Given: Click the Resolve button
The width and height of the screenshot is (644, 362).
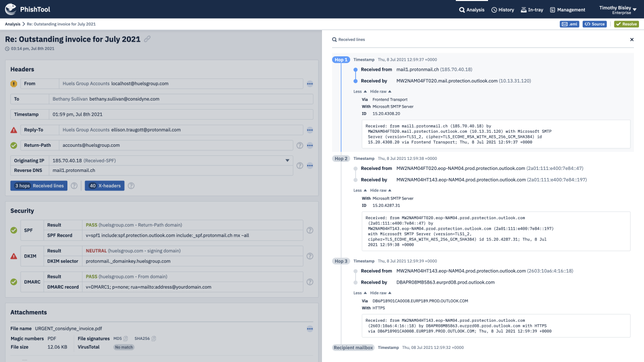Looking at the screenshot, I should pos(626,24).
